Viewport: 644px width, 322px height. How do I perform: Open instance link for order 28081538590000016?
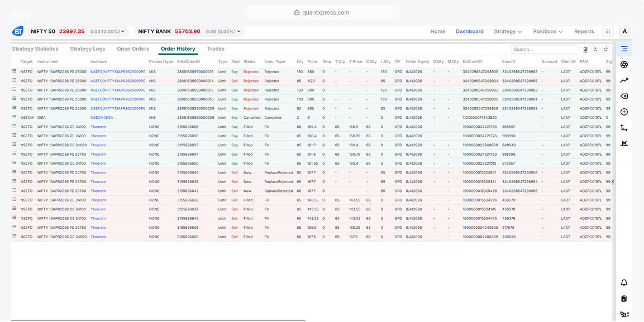[x=118, y=72]
